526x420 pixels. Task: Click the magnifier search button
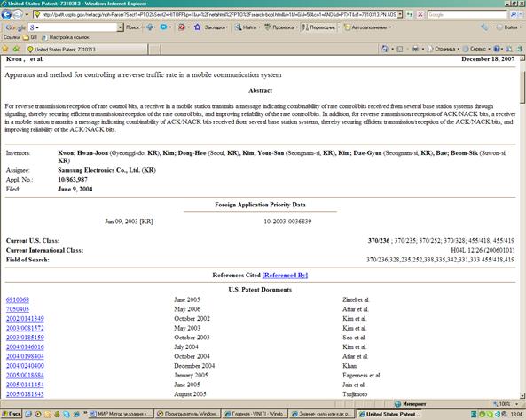514,15
